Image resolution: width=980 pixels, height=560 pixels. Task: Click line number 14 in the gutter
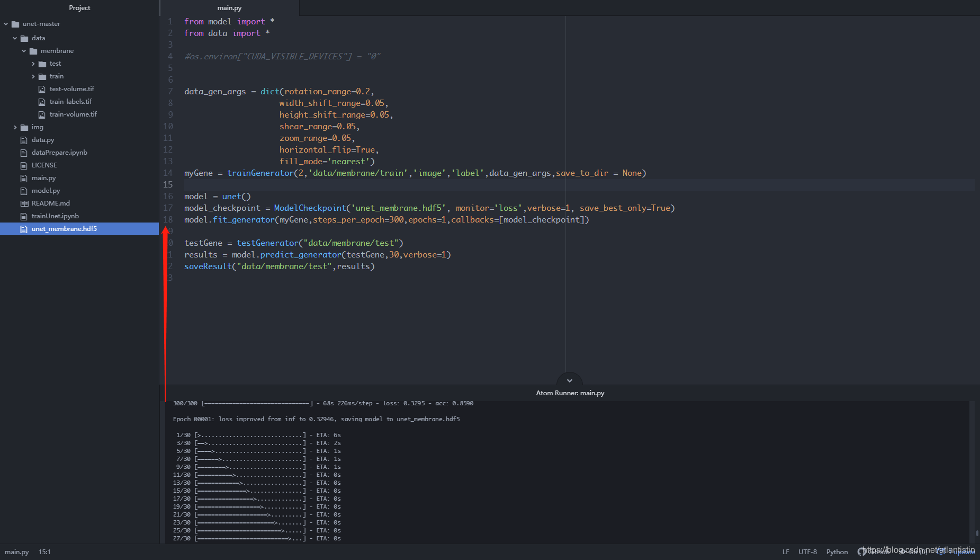(x=168, y=173)
